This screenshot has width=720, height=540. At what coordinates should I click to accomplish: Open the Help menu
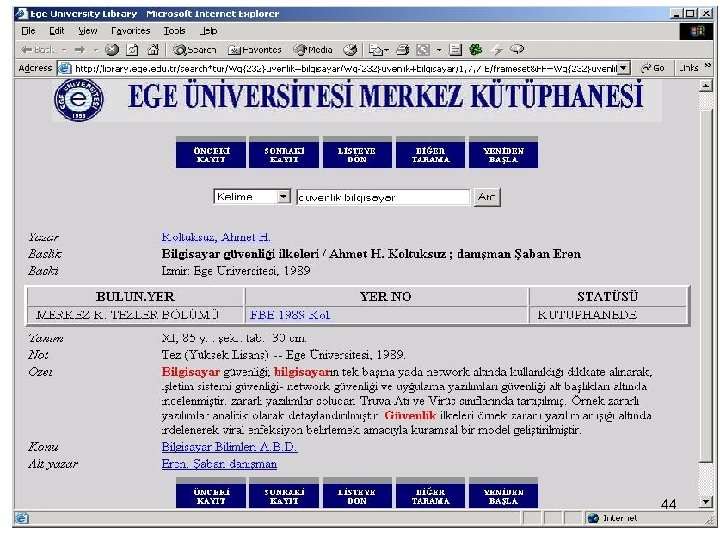pos(209,31)
